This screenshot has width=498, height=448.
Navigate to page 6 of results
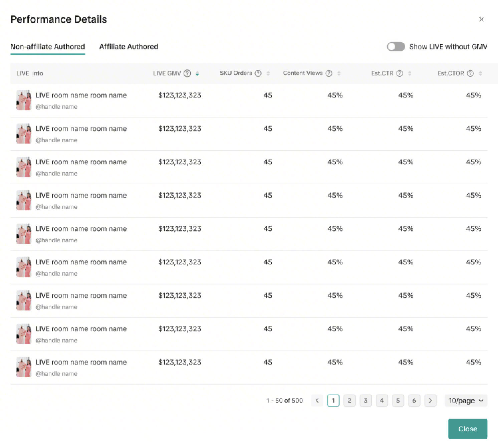coord(414,401)
